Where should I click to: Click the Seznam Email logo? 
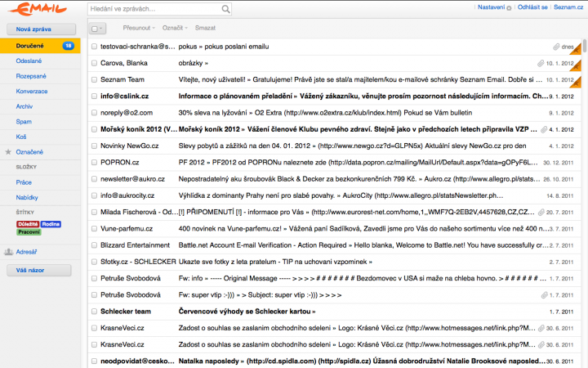[38, 9]
